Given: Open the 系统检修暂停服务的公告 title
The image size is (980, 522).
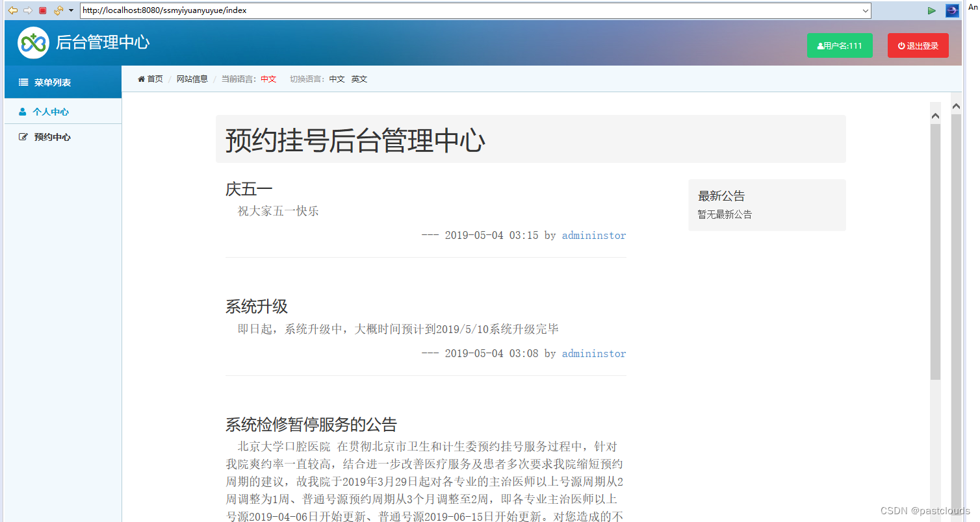Looking at the screenshot, I should 311,425.
